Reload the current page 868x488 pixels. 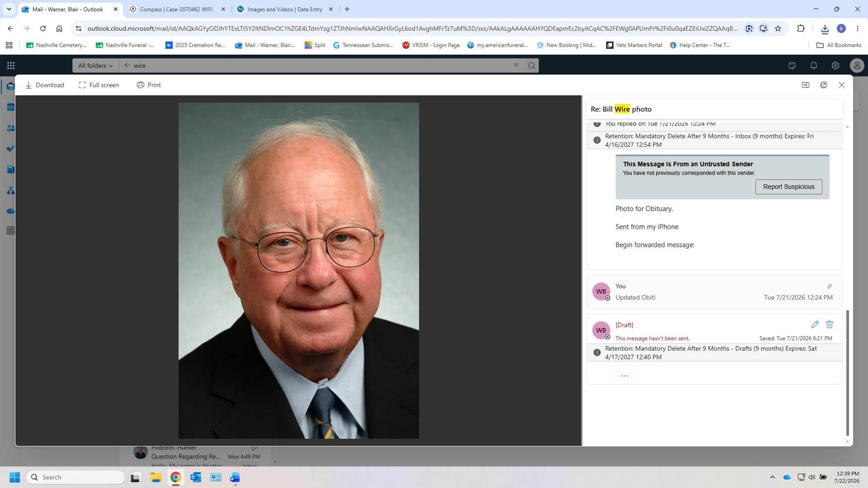[43, 28]
